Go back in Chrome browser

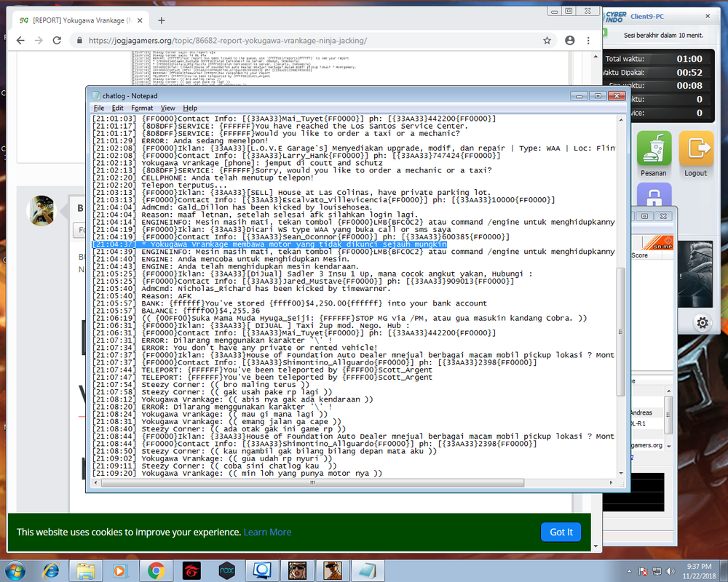pos(20,41)
